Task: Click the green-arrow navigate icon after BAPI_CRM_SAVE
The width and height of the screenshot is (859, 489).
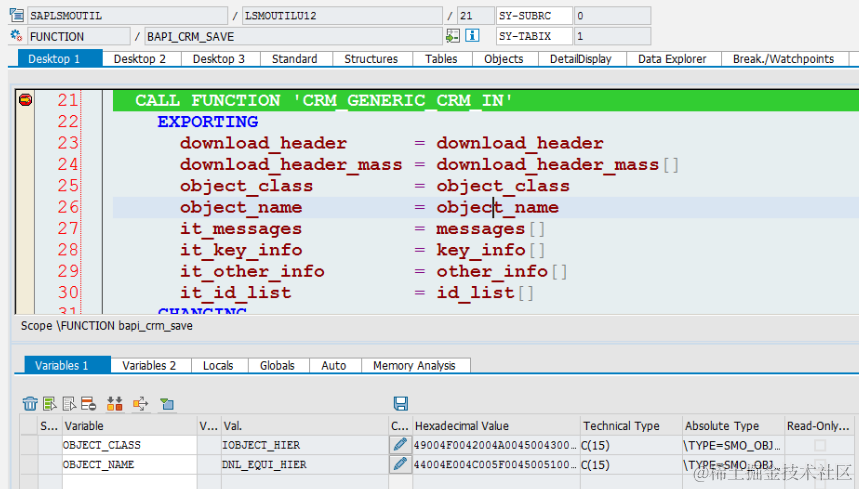Action: 453,36
